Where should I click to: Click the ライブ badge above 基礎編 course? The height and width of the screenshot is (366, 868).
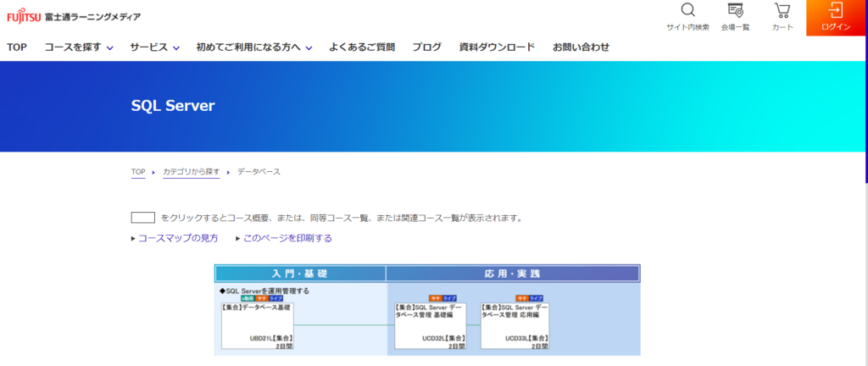coord(449,298)
